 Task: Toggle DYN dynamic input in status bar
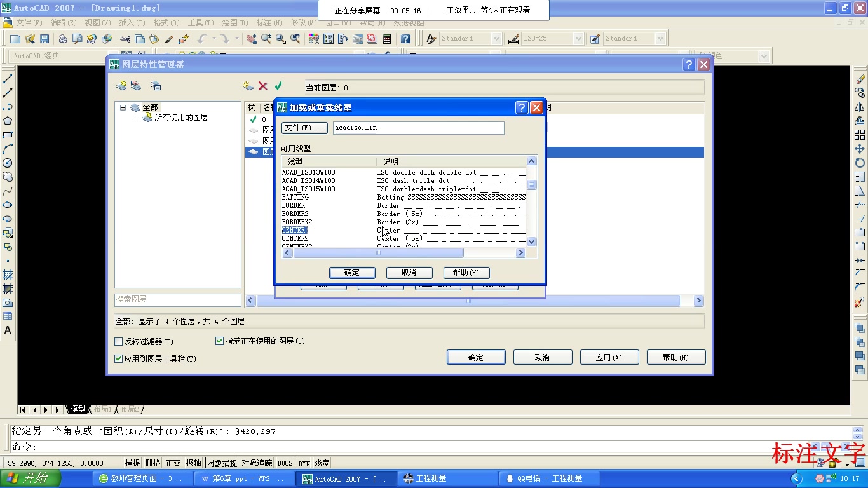tap(304, 463)
